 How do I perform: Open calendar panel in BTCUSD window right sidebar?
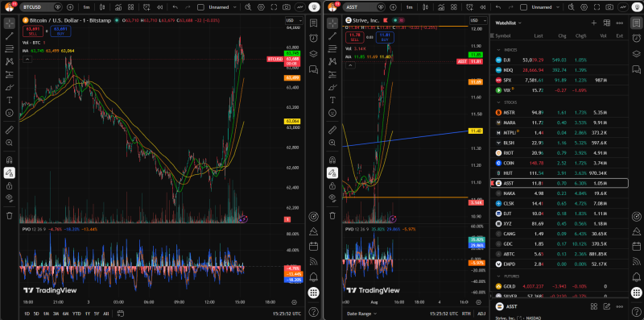point(313,246)
